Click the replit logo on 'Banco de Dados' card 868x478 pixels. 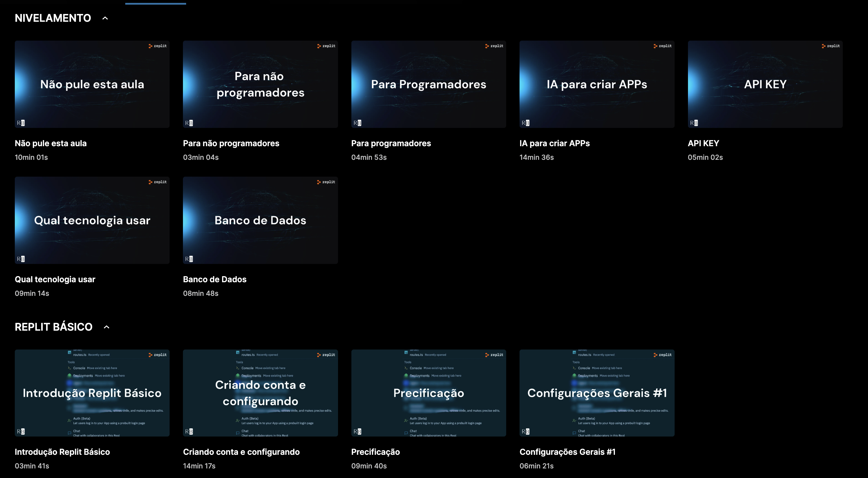coord(326,182)
